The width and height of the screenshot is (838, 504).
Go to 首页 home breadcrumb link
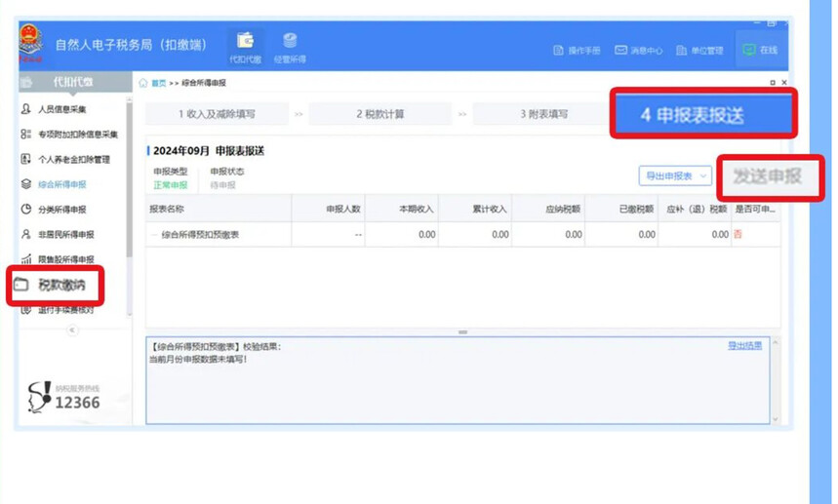coord(159,83)
